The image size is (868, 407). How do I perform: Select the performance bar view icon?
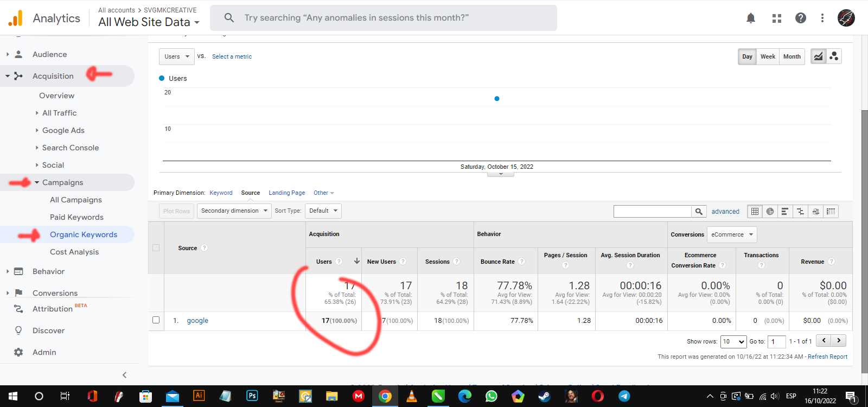[x=785, y=212]
